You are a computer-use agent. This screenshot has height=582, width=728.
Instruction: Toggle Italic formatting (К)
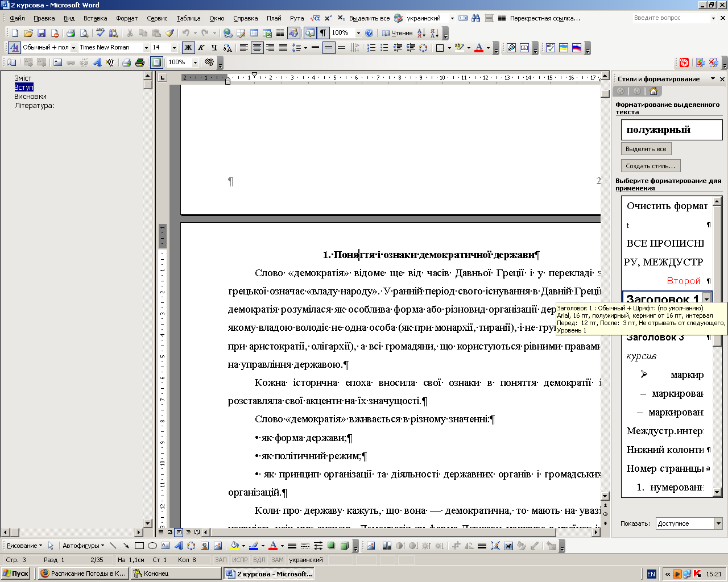pos(201,48)
